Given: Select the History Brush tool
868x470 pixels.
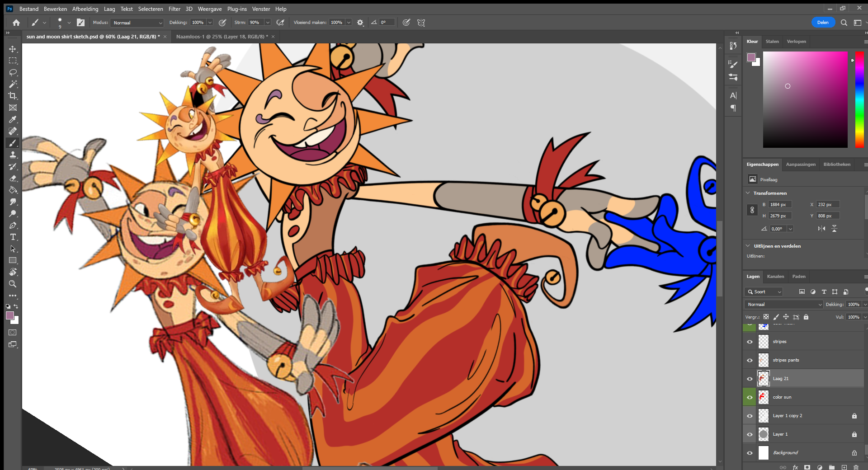Looking at the screenshot, I should point(13,166).
